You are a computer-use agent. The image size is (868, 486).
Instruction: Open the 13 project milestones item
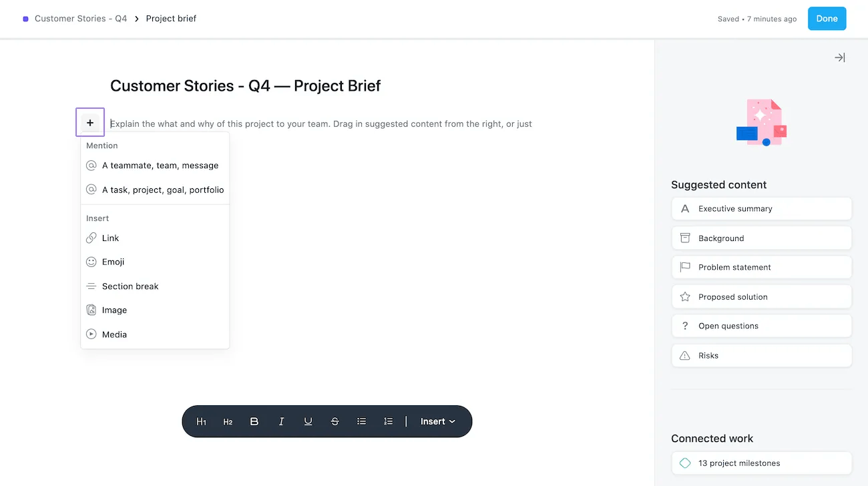[x=761, y=463]
